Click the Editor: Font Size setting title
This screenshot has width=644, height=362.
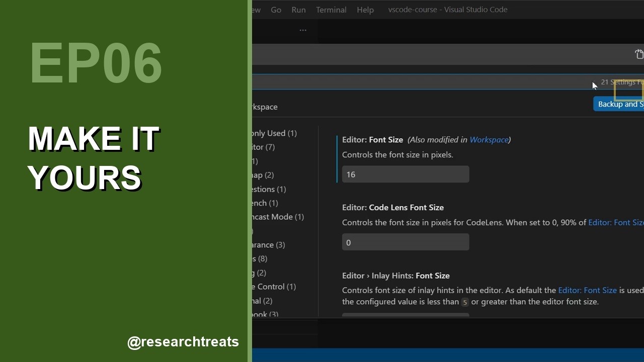click(372, 140)
